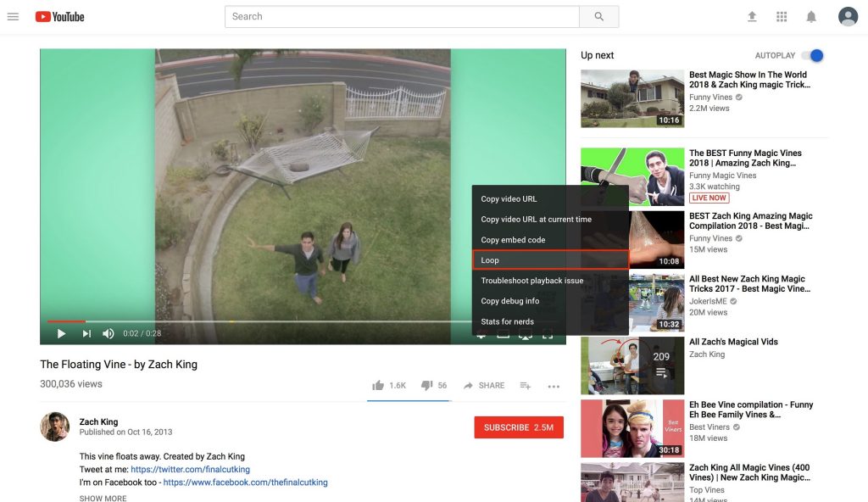Click the Funny Magic Vines channel name

pyautogui.click(x=723, y=176)
